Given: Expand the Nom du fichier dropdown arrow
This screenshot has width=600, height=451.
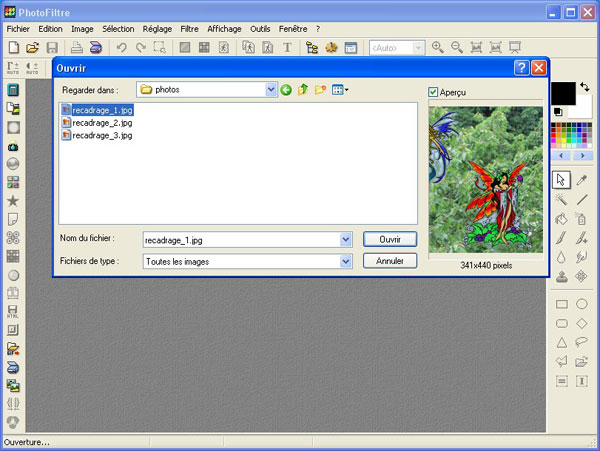Looking at the screenshot, I should (346, 240).
